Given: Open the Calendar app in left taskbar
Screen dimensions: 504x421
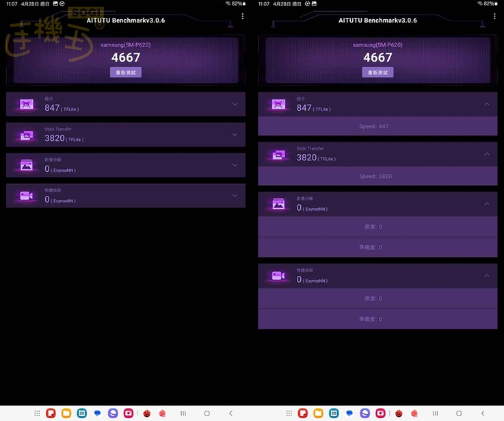Looking at the screenshot, I should point(82,413).
